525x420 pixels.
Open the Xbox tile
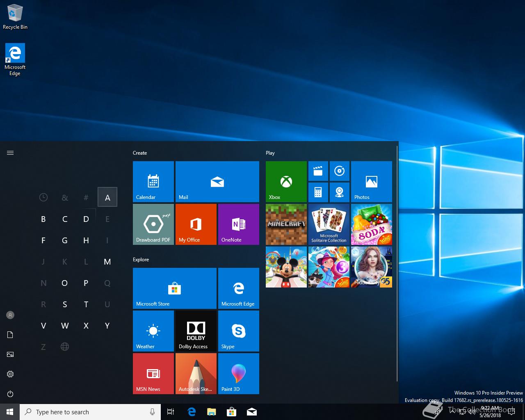point(286,182)
